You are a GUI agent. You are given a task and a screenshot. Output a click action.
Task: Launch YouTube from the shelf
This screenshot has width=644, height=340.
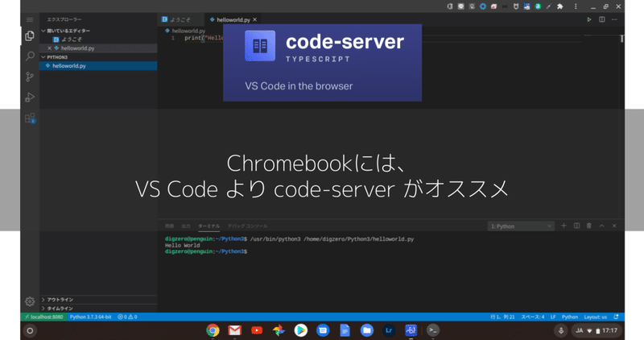[x=257, y=330]
